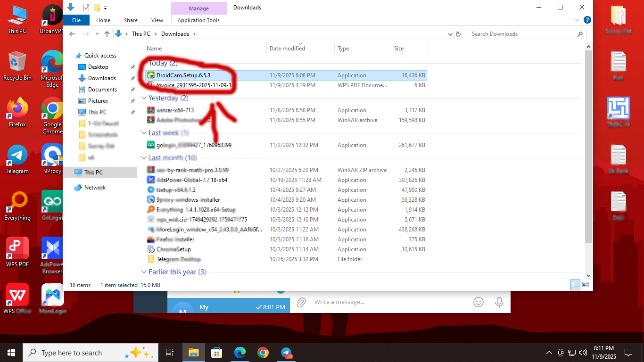644x362 pixels.
Task: Open the Explorer Help question mark icon
Action: click(x=587, y=20)
